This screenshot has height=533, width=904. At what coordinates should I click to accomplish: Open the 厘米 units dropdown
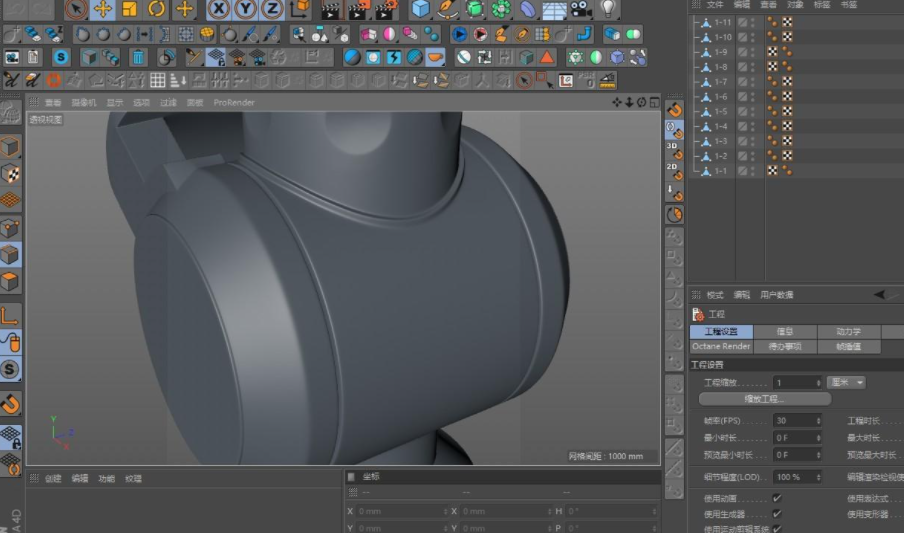(x=846, y=382)
